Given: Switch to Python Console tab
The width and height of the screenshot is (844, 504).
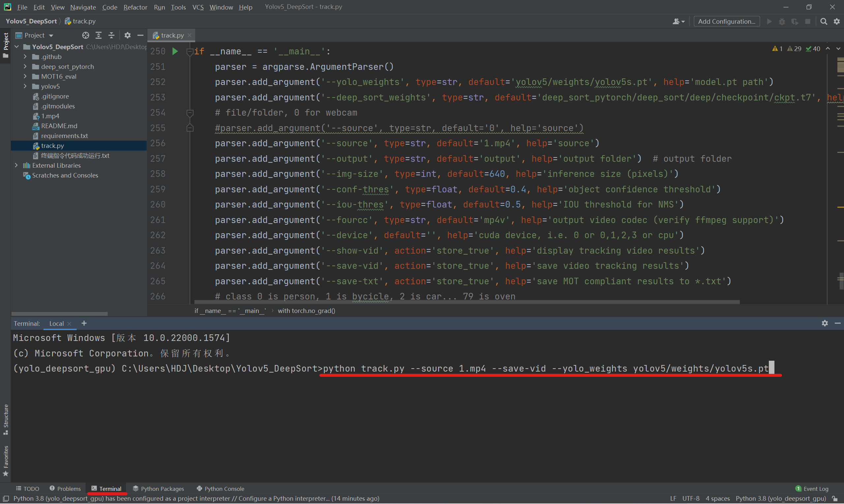Looking at the screenshot, I should (220, 489).
